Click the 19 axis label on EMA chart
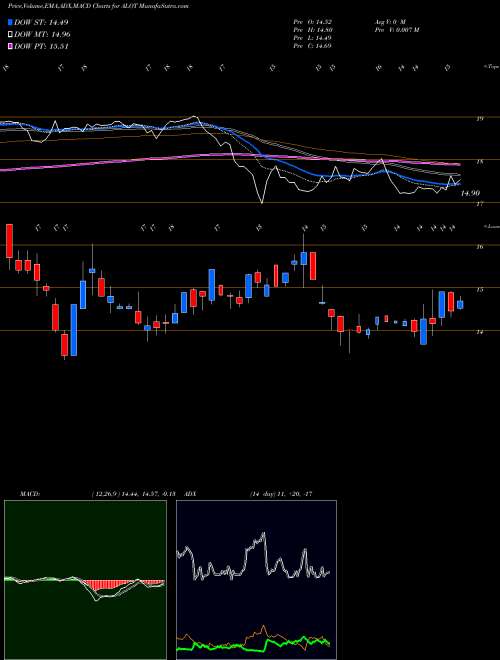500x660 pixels. (x=480, y=119)
